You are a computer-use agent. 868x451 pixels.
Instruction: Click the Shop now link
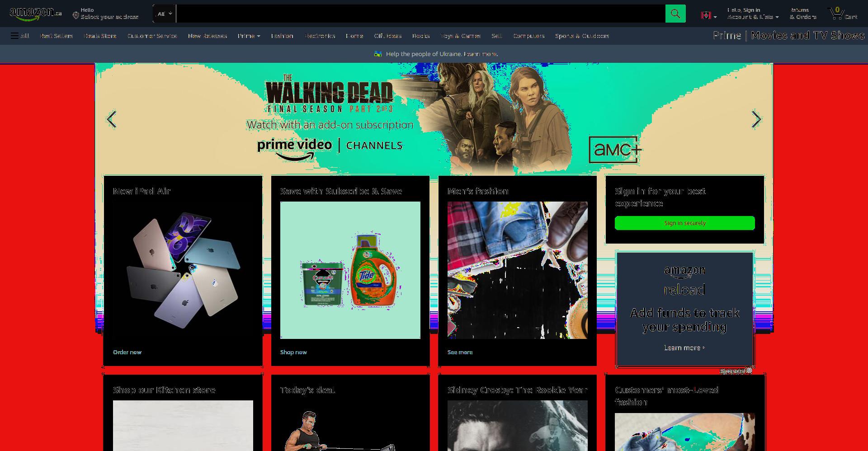pyautogui.click(x=293, y=352)
